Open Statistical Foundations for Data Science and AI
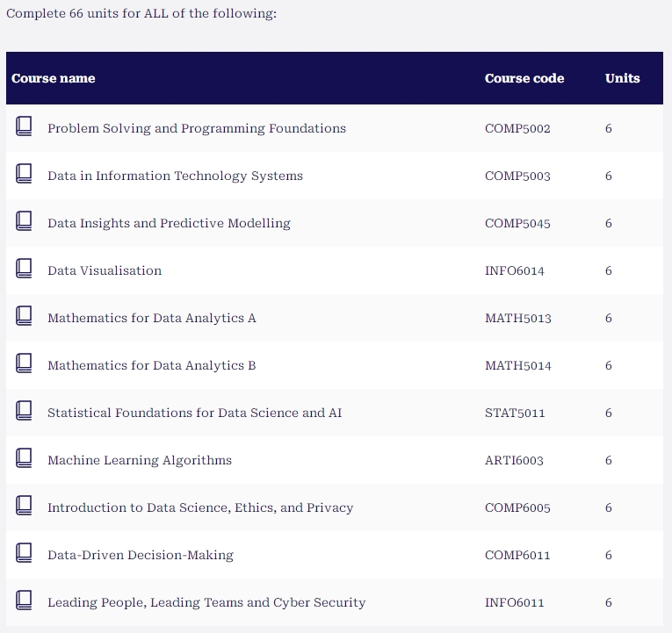 [194, 413]
